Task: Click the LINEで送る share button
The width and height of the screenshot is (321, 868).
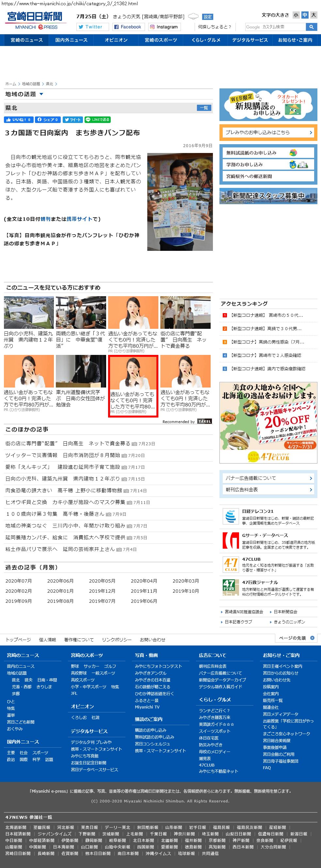Action: coord(97,120)
